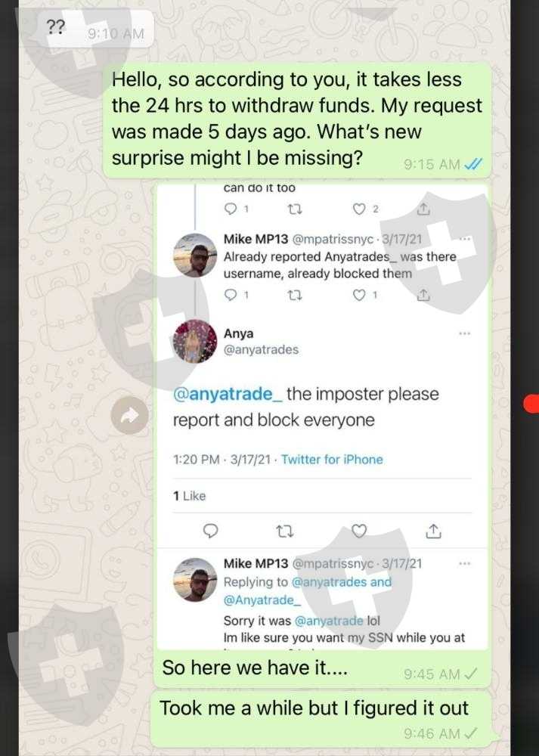
Task: Tap heart icon with 2 likes
Action: click(359, 209)
